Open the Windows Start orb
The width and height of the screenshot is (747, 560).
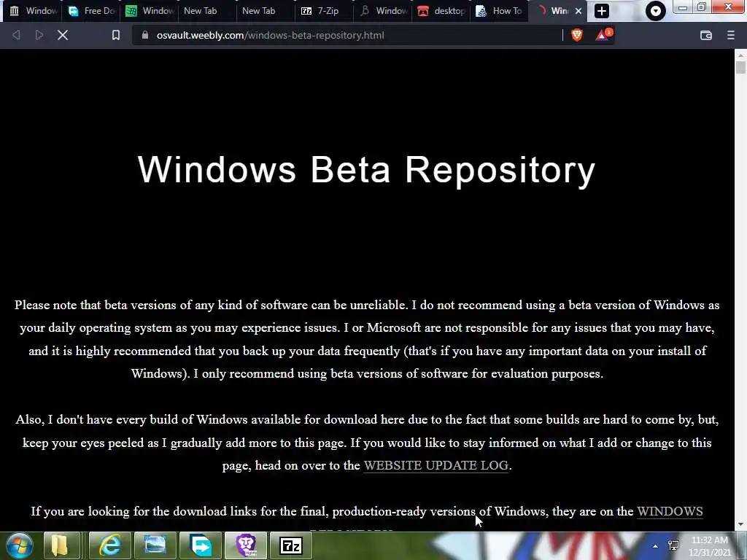coord(19,545)
